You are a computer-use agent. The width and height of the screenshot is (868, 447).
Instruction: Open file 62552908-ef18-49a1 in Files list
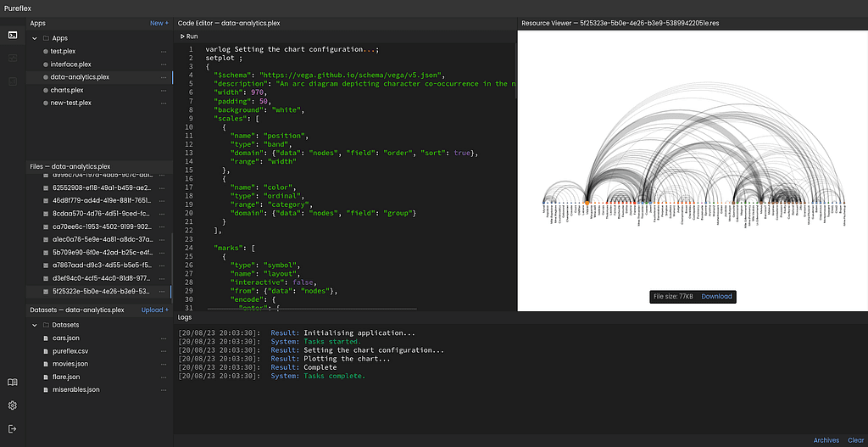tap(100, 187)
